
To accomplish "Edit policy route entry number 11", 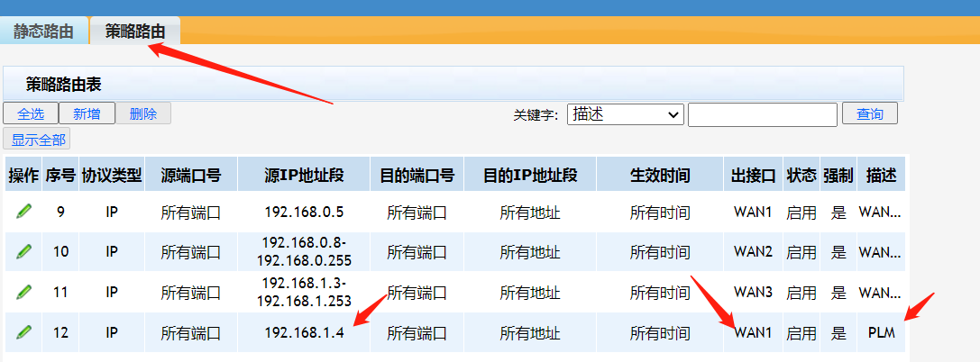I will click(x=23, y=292).
